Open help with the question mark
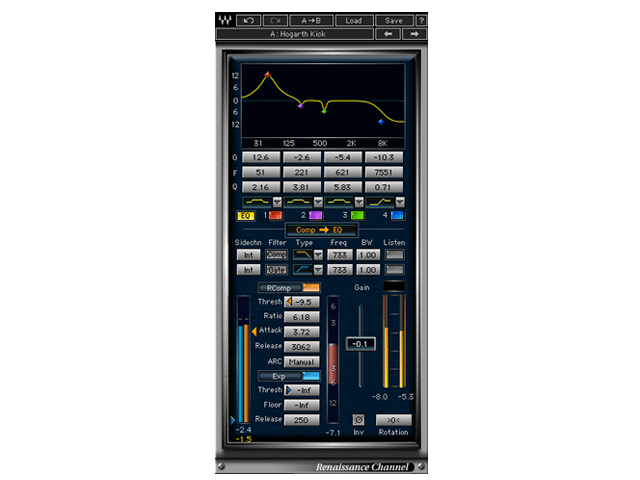Screen dimensions: 640x480 pyautogui.click(x=421, y=20)
